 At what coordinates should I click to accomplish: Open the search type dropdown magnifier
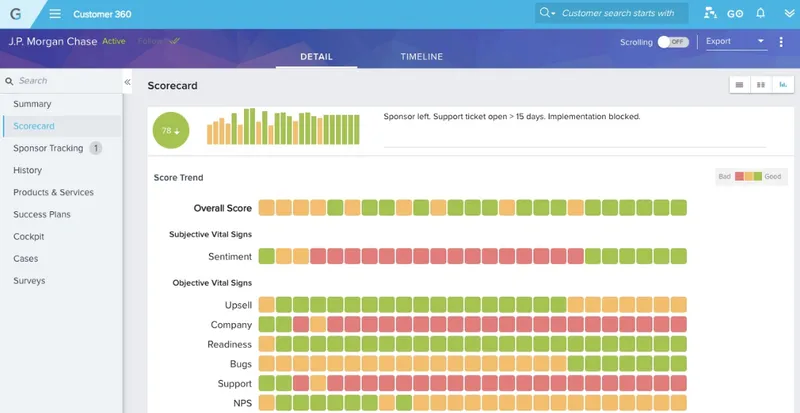point(547,13)
